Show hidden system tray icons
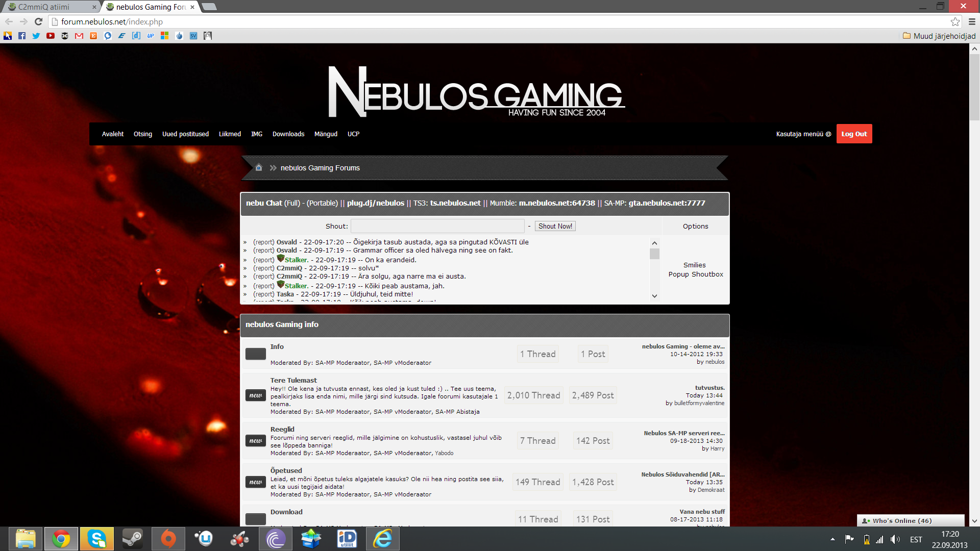 (832, 539)
